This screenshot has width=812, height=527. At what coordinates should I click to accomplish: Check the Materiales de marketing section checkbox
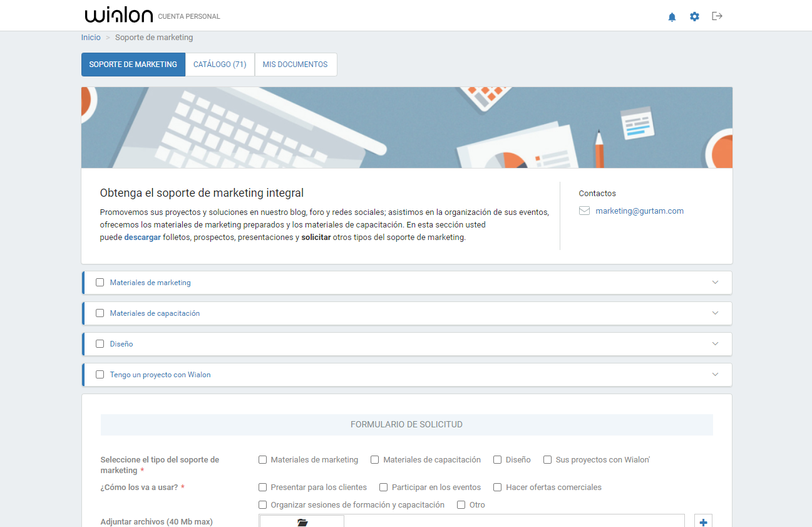(x=100, y=282)
